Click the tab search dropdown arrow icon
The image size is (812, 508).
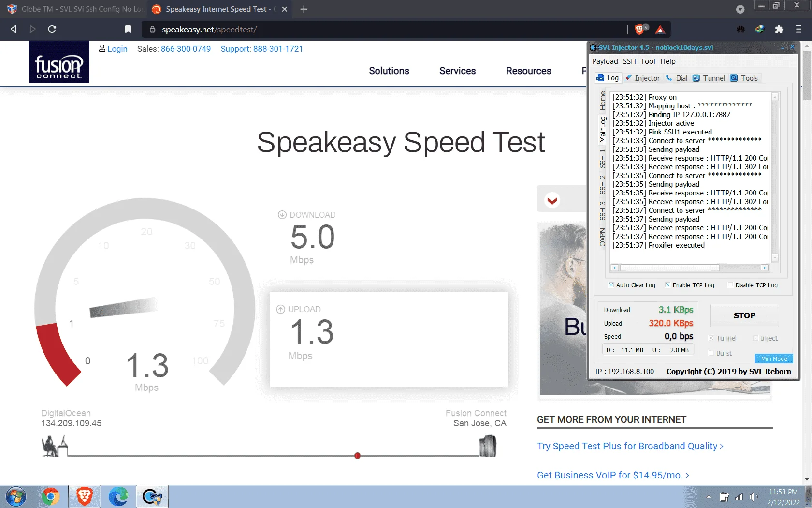[740, 9]
